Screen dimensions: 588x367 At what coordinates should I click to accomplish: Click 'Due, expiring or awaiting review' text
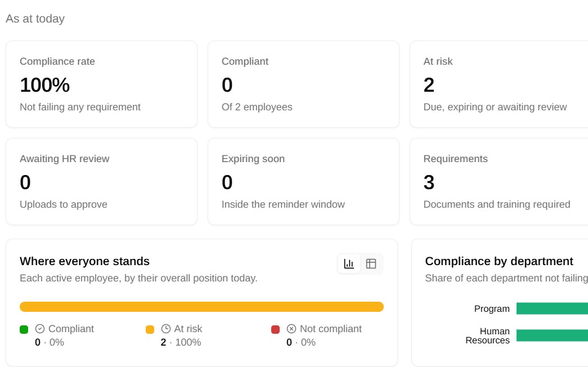pos(495,107)
